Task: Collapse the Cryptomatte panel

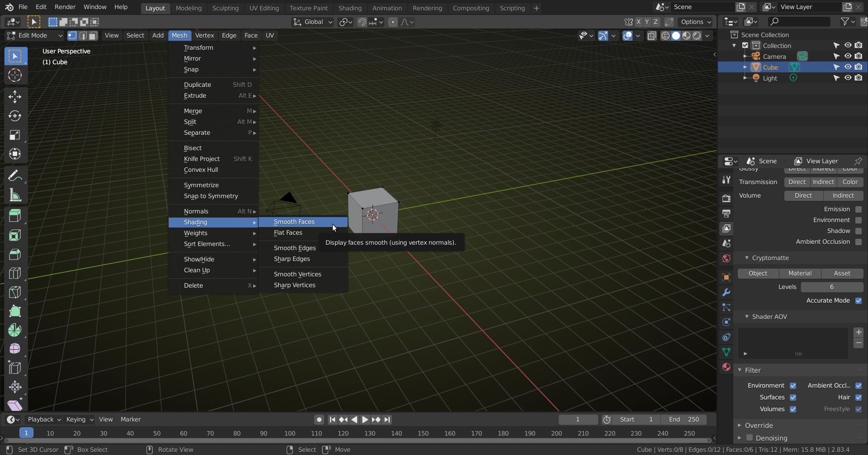Action: click(x=747, y=258)
